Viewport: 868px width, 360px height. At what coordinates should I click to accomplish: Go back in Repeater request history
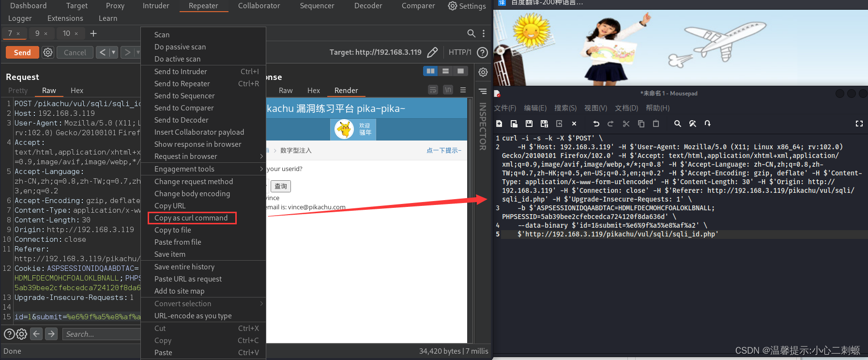point(103,52)
